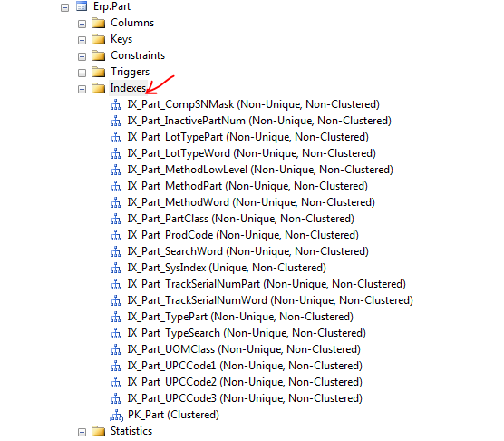Select PK_Part (Clustered) index text

click(x=173, y=416)
